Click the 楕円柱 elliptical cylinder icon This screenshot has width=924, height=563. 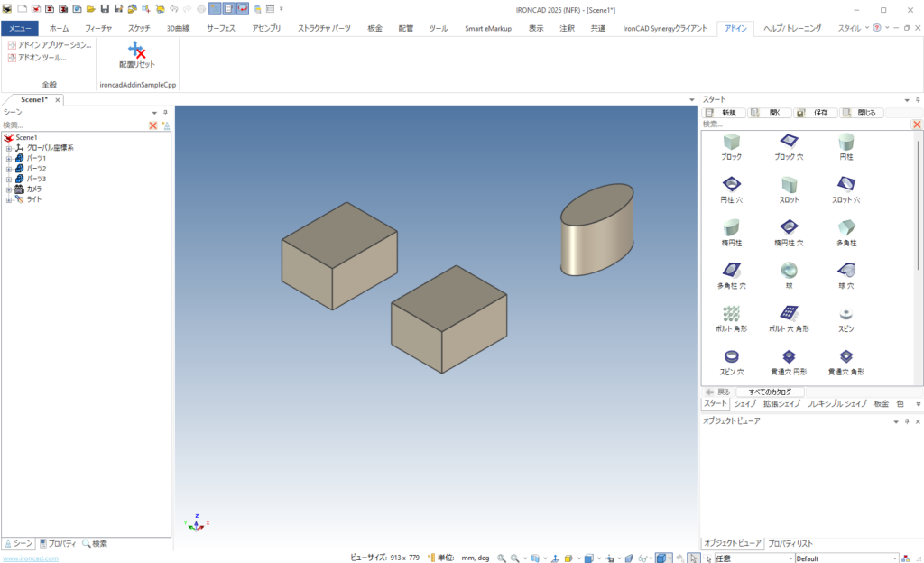pyautogui.click(x=731, y=227)
